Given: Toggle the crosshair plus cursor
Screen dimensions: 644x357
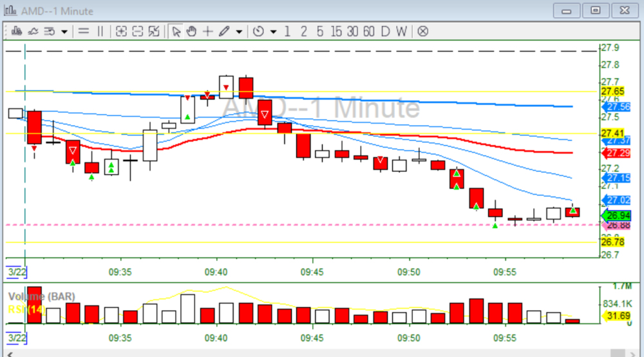Looking at the screenshot, I should pyautogui.click(x=207, y=31).
